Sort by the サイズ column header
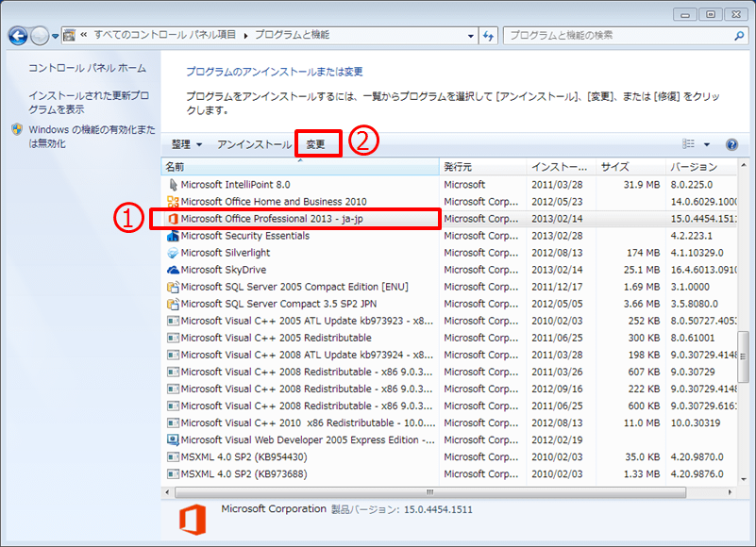This screenshot has width=756, height=547. 630,167
